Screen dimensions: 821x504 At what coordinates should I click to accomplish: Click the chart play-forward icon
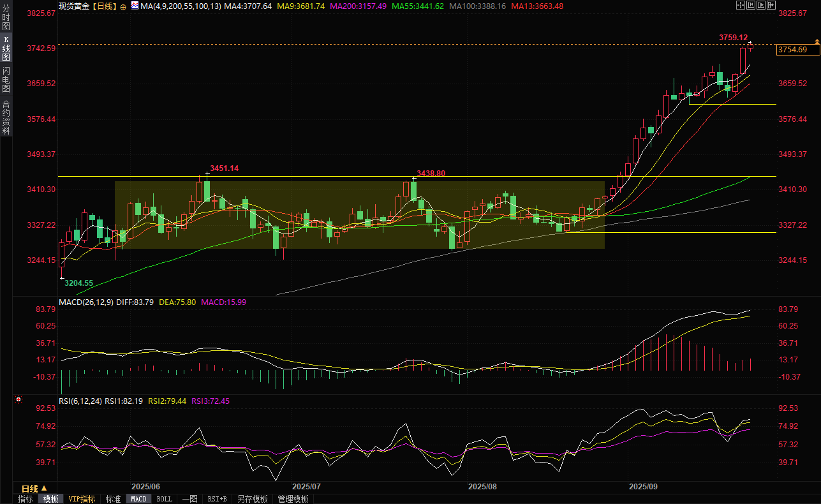point(761,5)
